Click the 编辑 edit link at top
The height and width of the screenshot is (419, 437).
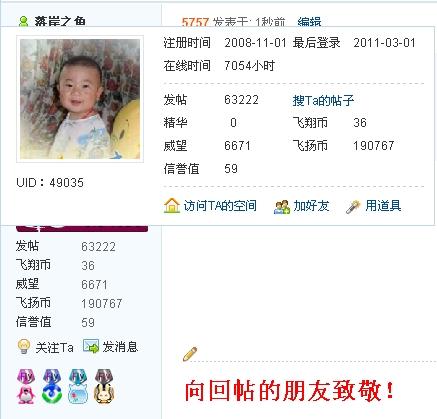pos(309,22)
